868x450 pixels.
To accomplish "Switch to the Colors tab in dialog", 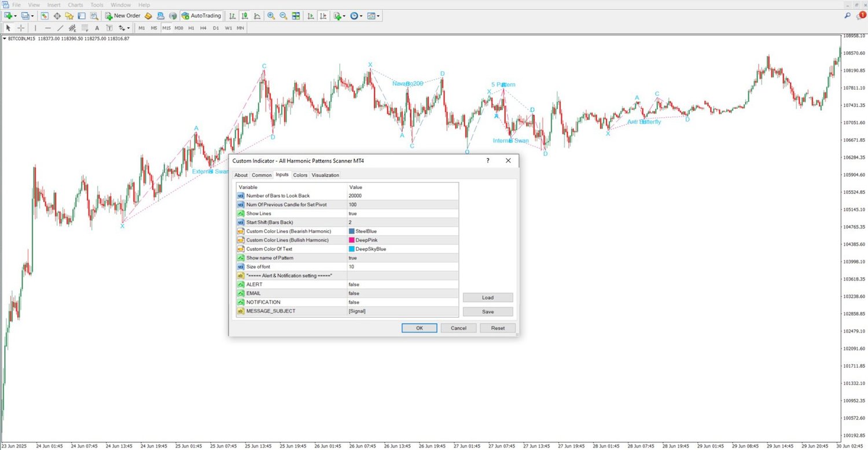I will (x=300, y=175).
